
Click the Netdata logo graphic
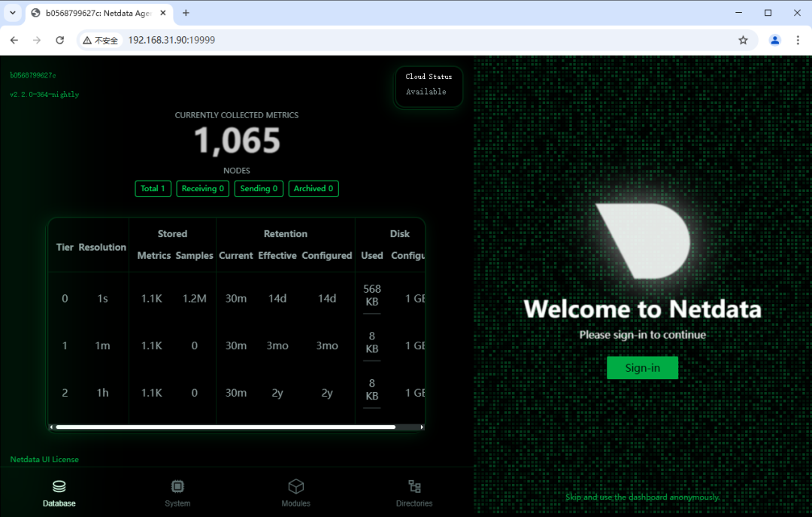(642, 241)
